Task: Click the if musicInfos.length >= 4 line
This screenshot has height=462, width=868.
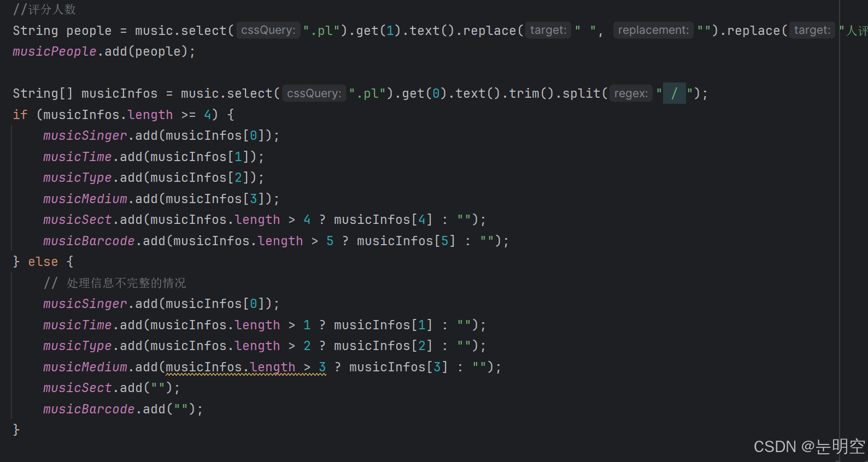Action: (124, 115)
